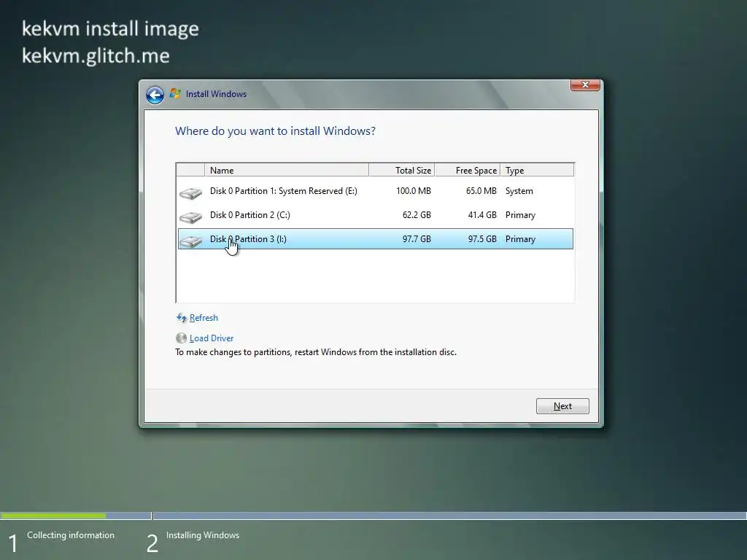Open the Load Driver link
Viewport: 747px width, 560px height.
[212, 338]
